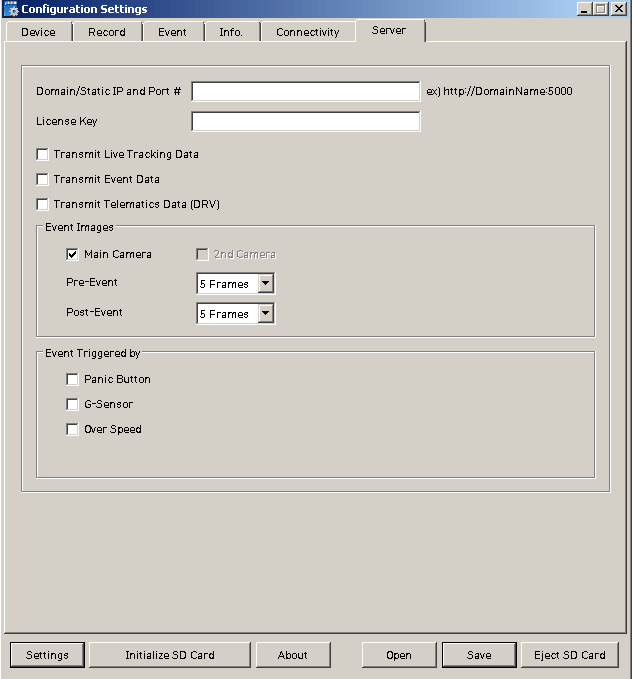Image resolution: width=632 pixels, height=679 pixels.
Task: Open the Record tab
Action: [x=107, y=32]
